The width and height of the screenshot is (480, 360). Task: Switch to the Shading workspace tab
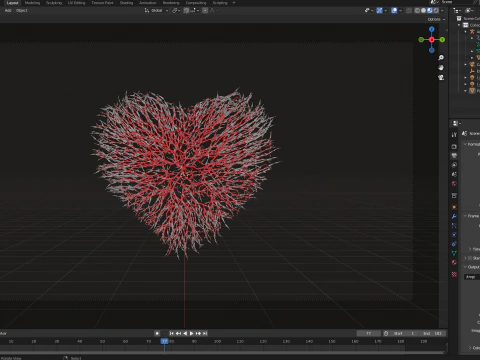pyautogui.click(x=126, y=3)
